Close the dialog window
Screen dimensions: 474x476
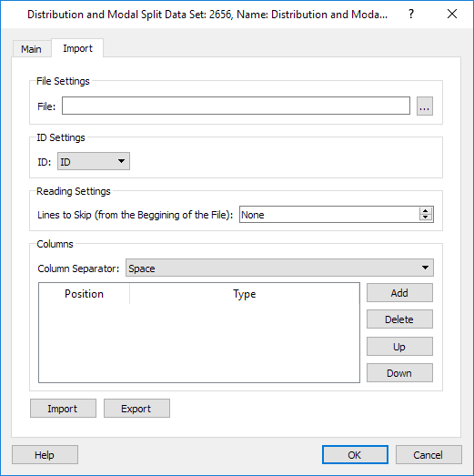(x=452, y=14)
